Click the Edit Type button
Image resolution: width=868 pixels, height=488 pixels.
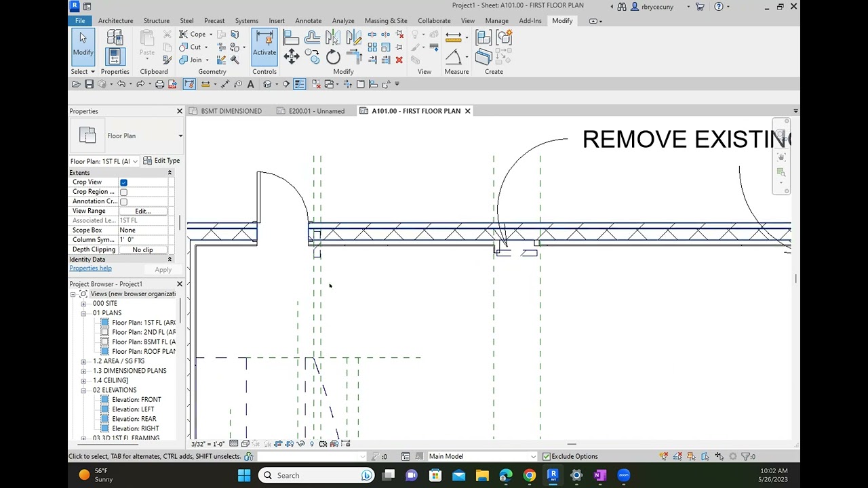tap(161, 161)
